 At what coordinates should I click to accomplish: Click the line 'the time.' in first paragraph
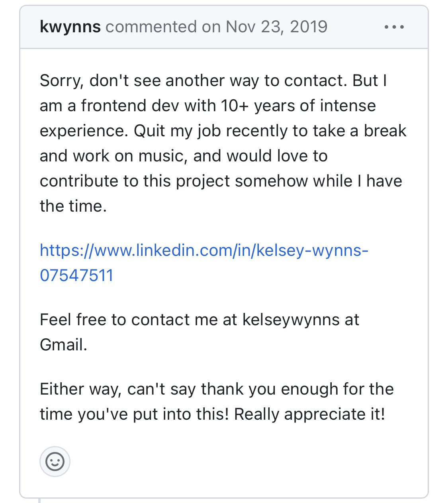click(x=73, y=206)
